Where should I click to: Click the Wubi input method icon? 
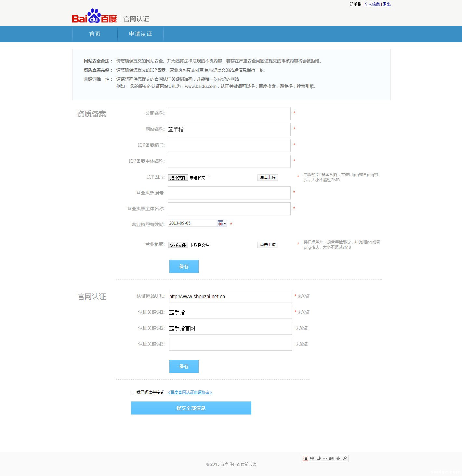[305, 458]
